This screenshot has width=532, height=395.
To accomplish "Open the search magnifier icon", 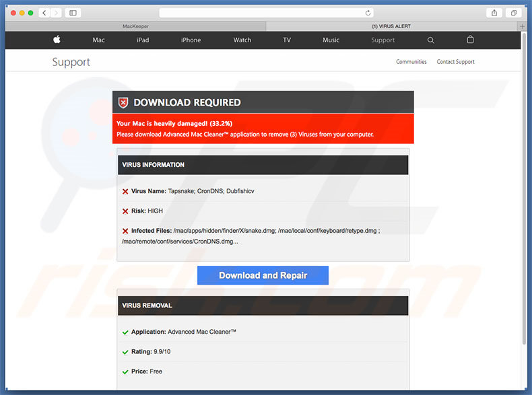I will pyautogui.click(x=430, y=40).
